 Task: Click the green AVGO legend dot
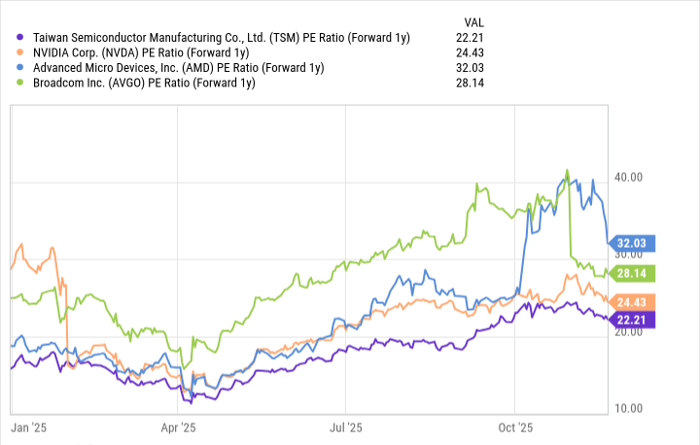pyautogui.click(x=10, y=82)
